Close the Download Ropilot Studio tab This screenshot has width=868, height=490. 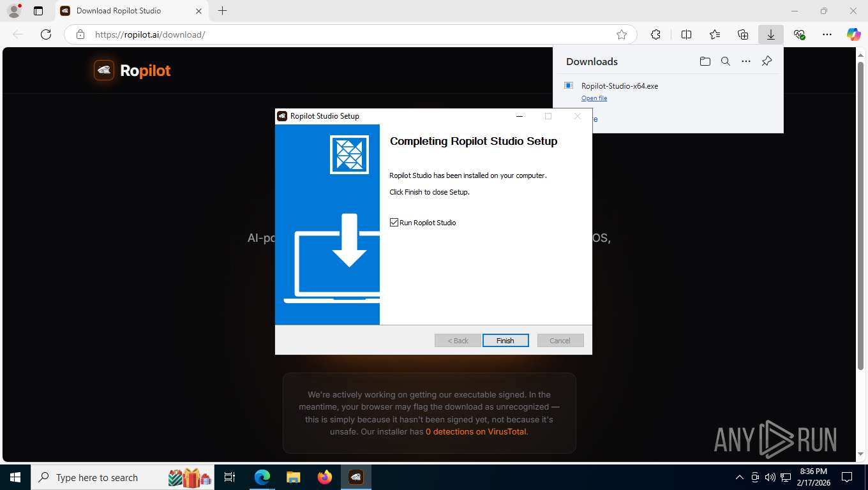click(x=198, y=11)
